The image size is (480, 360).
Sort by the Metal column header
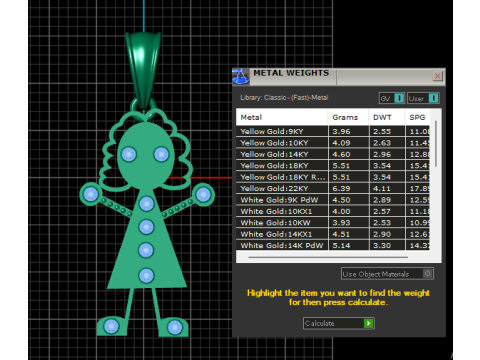[x=282, y=117]
